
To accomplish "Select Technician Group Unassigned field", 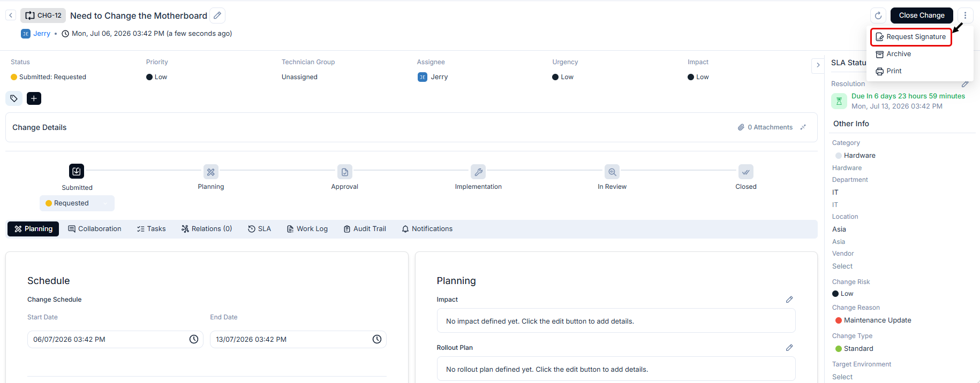I will point(299,77).
